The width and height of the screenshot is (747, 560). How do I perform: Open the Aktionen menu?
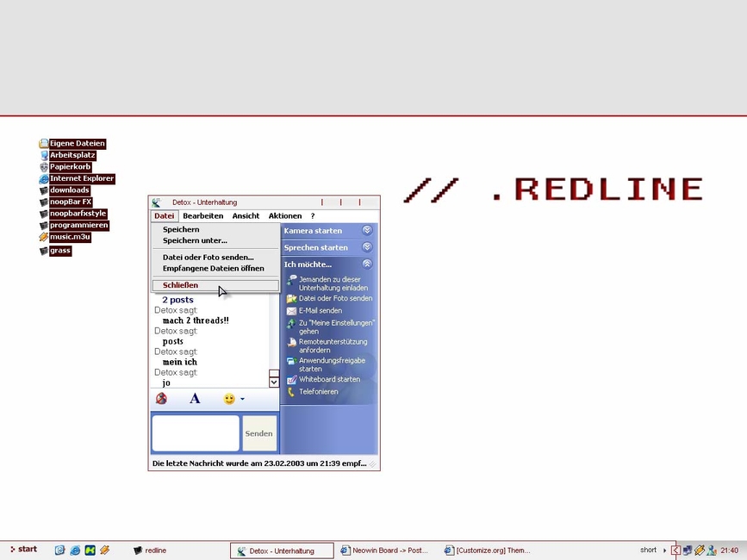click(285, 215)
